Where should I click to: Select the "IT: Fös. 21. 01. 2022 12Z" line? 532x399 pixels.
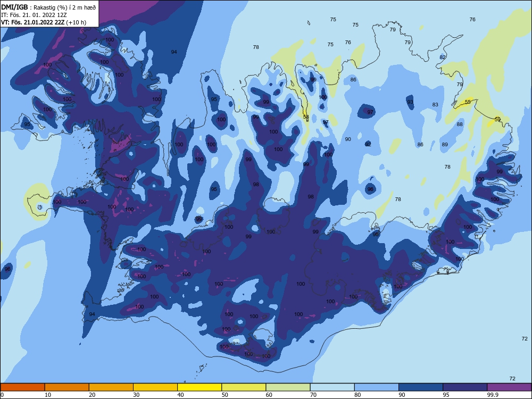point(34,15)
